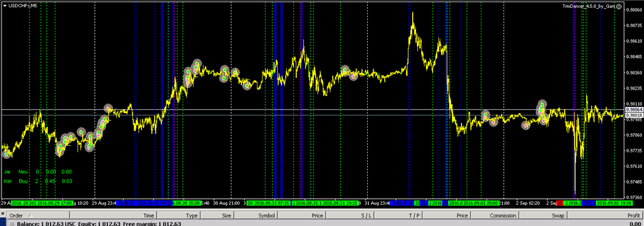Open the chart menu triangle beside USDCHF
644x226 pixels.
tap(4, 6)
